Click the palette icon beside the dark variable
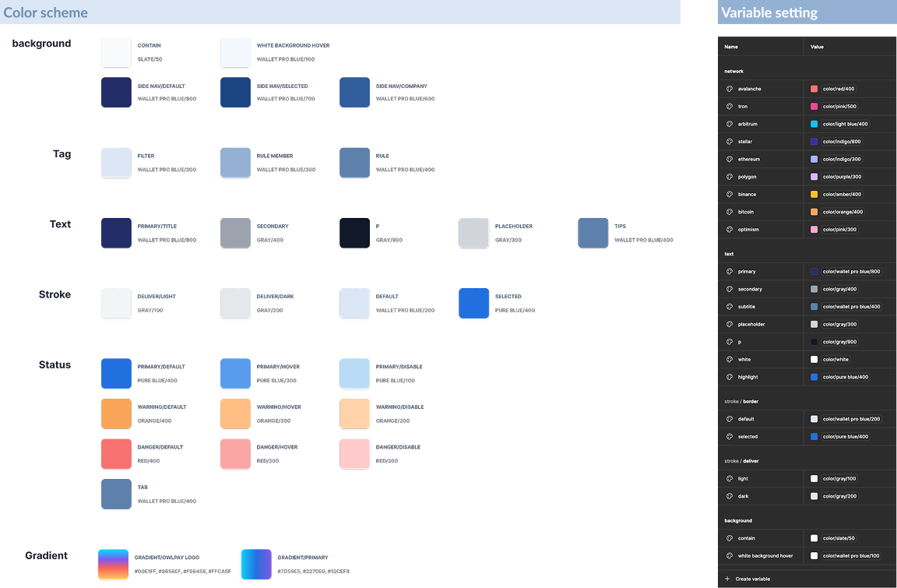897x588 pixels. coord(730,496)
